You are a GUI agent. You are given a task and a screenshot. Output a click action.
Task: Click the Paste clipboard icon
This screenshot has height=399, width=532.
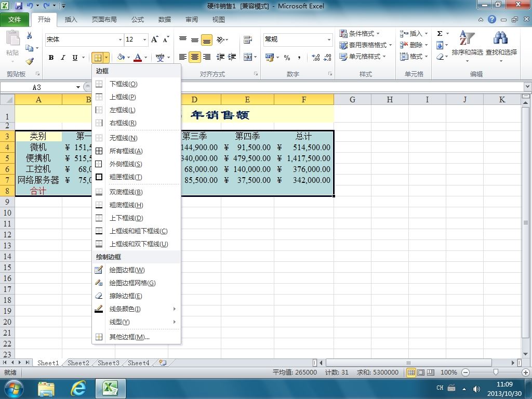pos(12,38)
